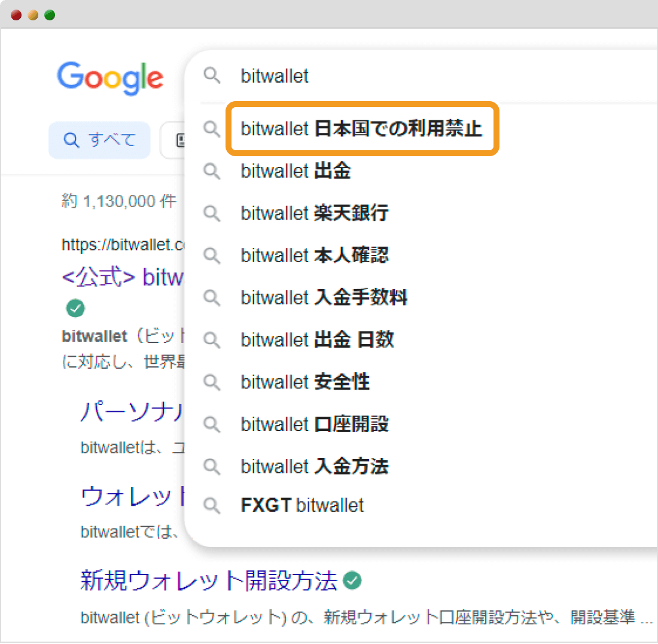This screenshot has width=658, height=644.
Task: Click green badge beside 新規ウォレット開設方法
Action: pyautogui.click(x=352, y=581)
